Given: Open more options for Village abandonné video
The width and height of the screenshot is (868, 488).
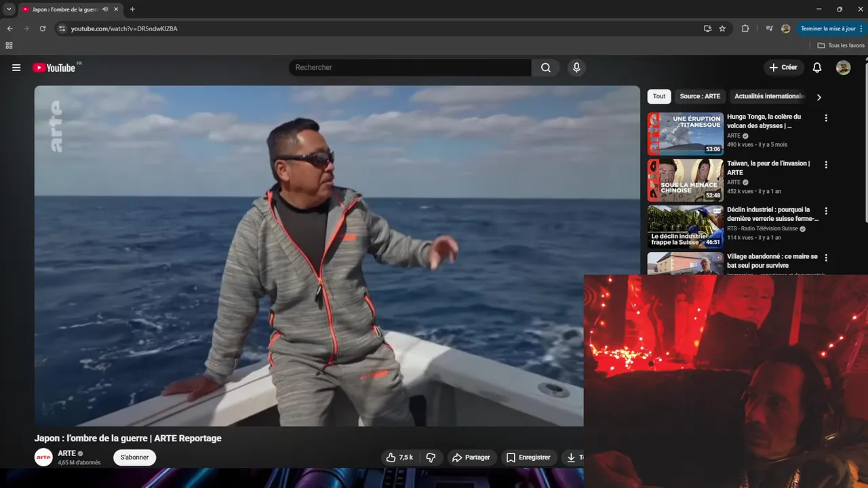Looking at the screenshot, I should pos(826,258).
